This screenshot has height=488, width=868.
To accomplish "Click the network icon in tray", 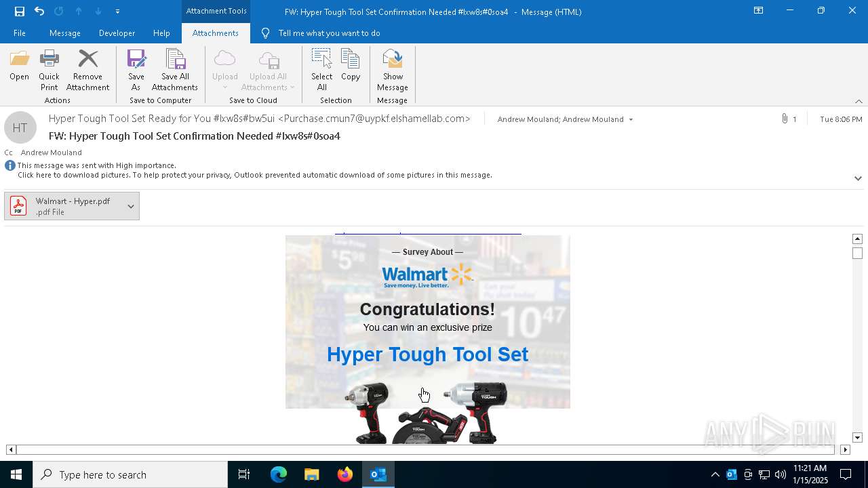I will click(764, 474).
